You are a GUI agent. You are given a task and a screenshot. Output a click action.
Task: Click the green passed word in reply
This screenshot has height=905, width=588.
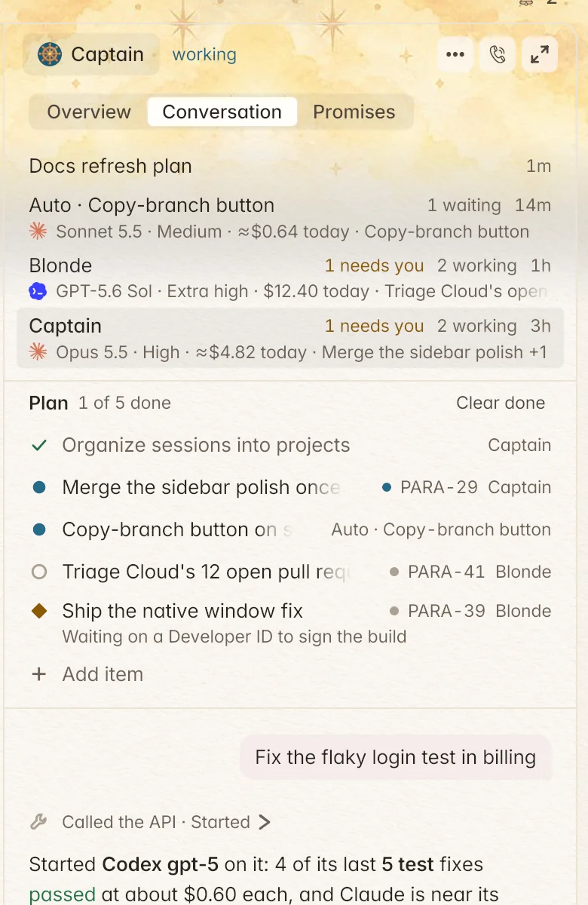(62, 894)
